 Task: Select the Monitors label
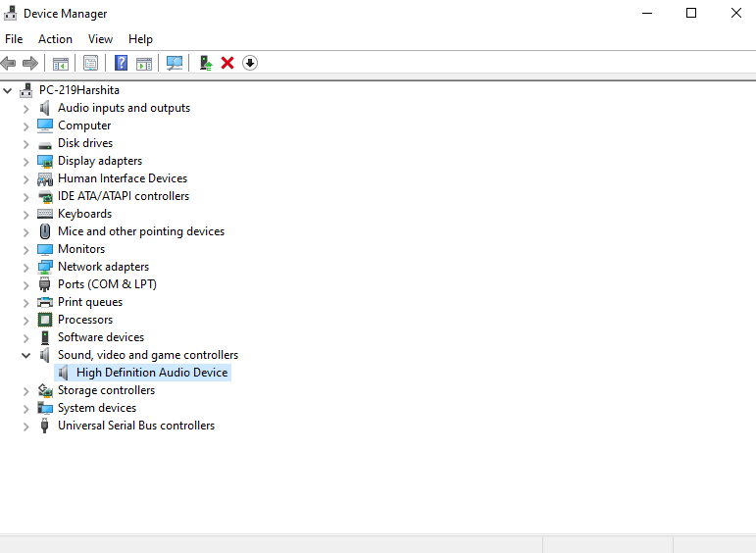click(x=81, y=249)
